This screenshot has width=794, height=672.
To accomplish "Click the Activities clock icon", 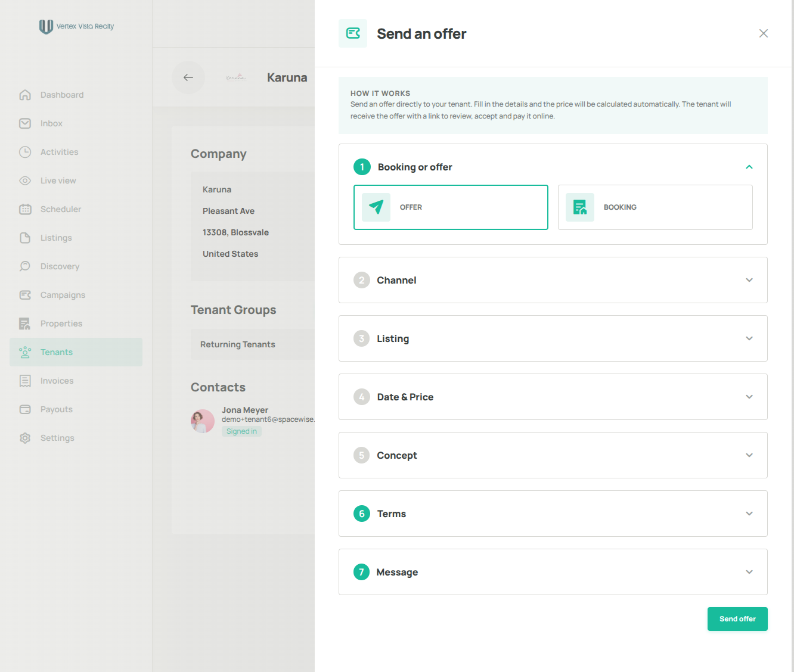I will [x=25, y=152].
